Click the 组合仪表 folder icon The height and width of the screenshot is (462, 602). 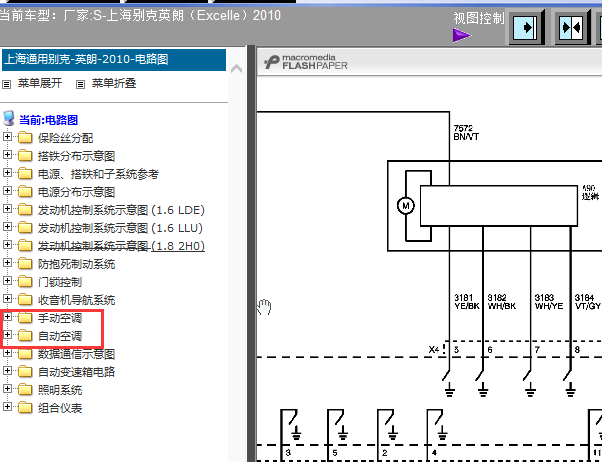point(25,407)
